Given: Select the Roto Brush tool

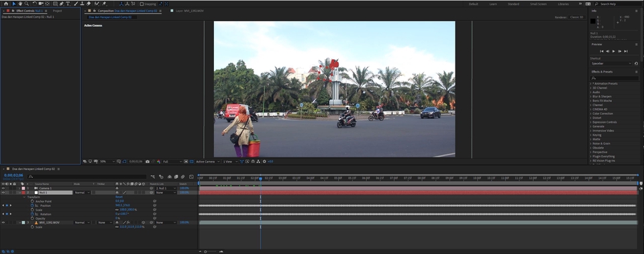Looking at the screenshot, I should click(x=97, y=4).
